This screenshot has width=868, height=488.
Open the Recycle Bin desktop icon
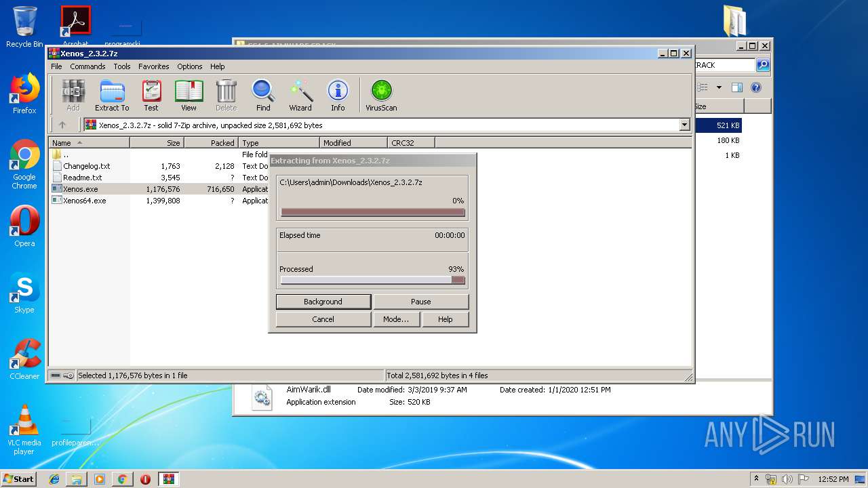tap(24, 28)
